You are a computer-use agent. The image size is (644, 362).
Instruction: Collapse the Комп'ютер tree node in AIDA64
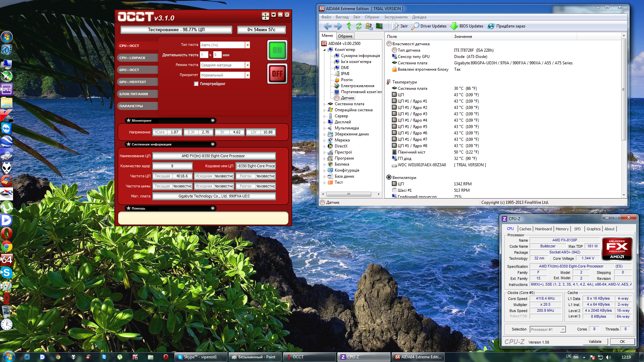point(324,50)
